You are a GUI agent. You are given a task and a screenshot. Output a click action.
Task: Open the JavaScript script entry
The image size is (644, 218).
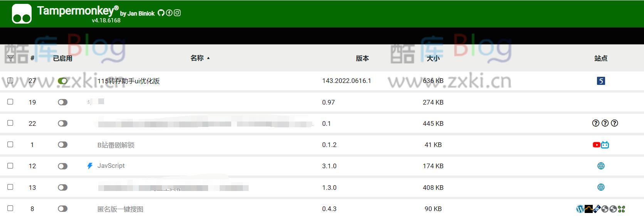[x=111, y=166]
